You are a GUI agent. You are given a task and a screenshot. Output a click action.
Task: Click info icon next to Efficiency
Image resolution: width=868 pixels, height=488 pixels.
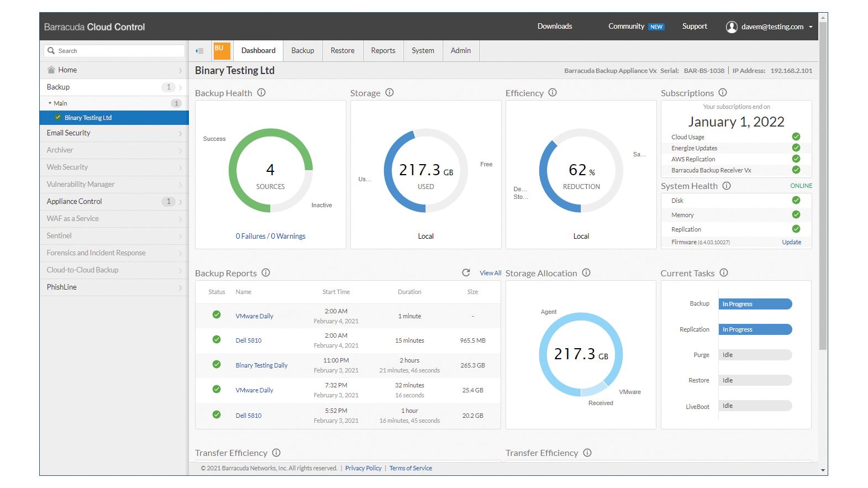553,93
